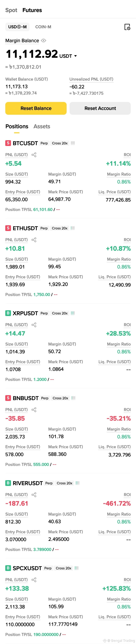The height and width of the screenshot is (644, 136).
Task: Share the SPCXUSDT position PNL
Action: 34,579
